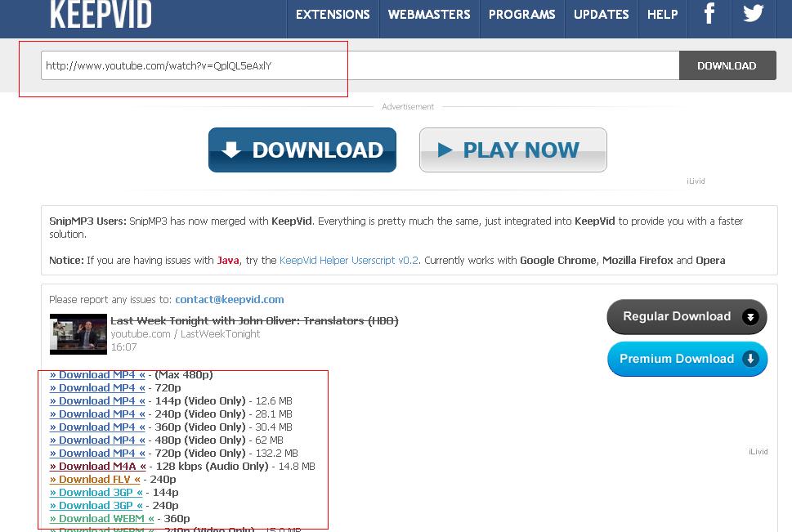Click the SnipMP3 Users heading text
The image size is (792, 532).
point(88,221)
